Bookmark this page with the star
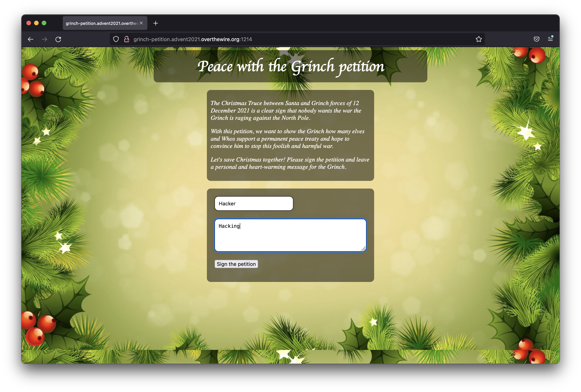Viewport: 581px width, 392px height. tap(479, 39)
